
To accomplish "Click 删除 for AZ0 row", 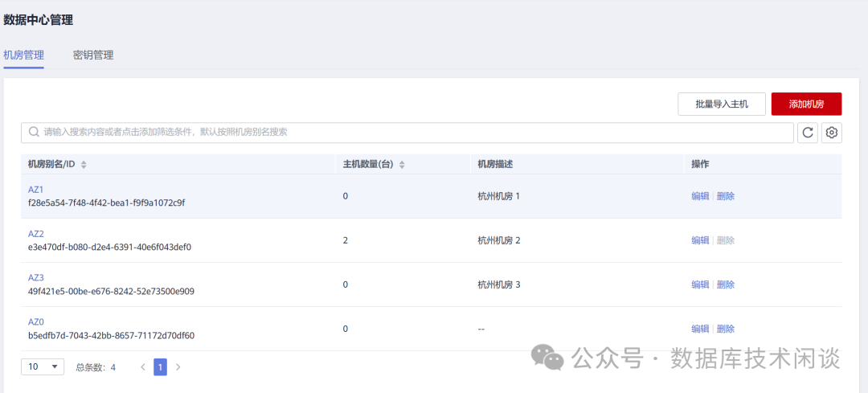I will (x=726, y=329).
